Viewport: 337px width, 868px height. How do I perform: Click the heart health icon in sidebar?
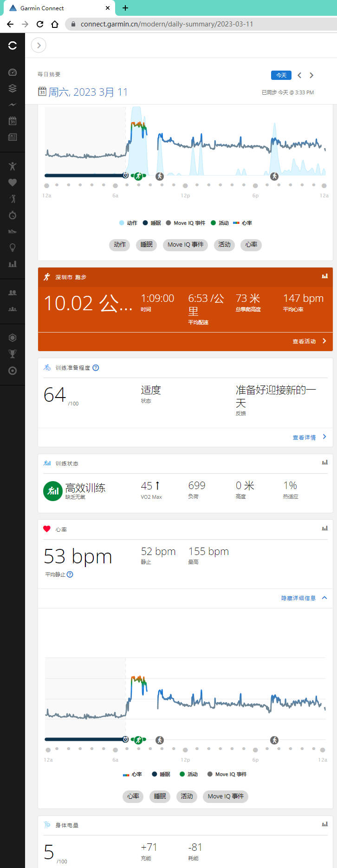pyautogui.click(x=13, y=183)
